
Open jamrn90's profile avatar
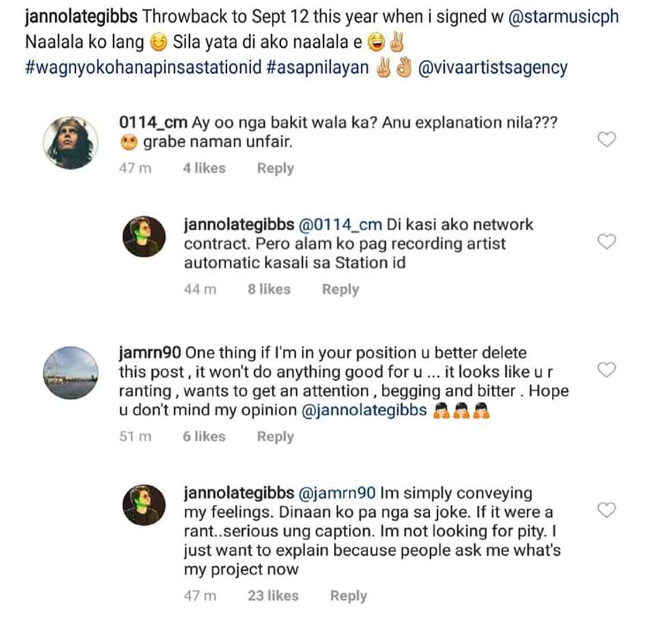(x=71, y=373)
